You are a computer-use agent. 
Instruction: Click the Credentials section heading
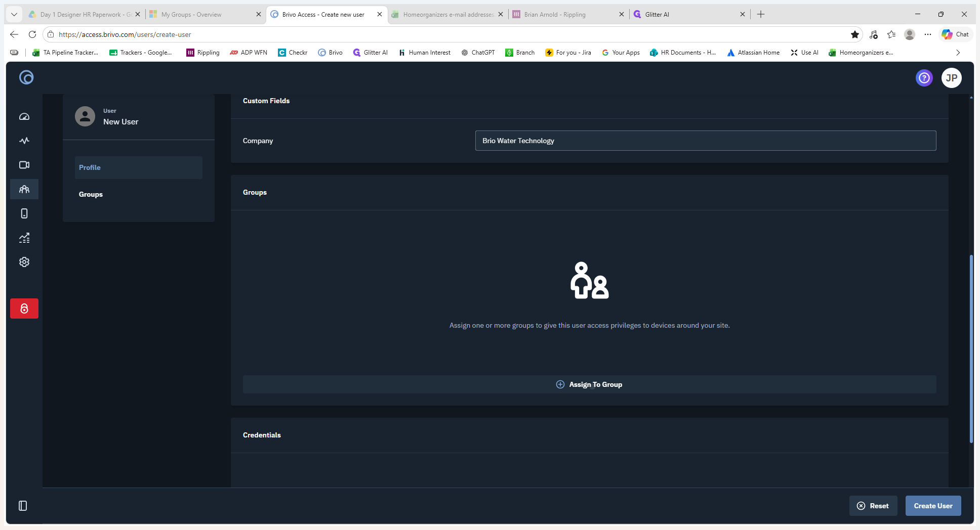pos(262,435)
